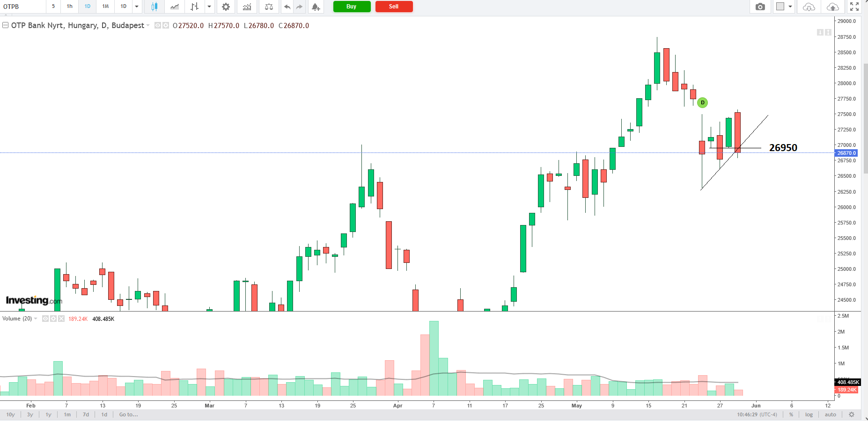The image size is (868, 421).
Task: Switch to the area chart style icon
Action: tap(175, 7)
